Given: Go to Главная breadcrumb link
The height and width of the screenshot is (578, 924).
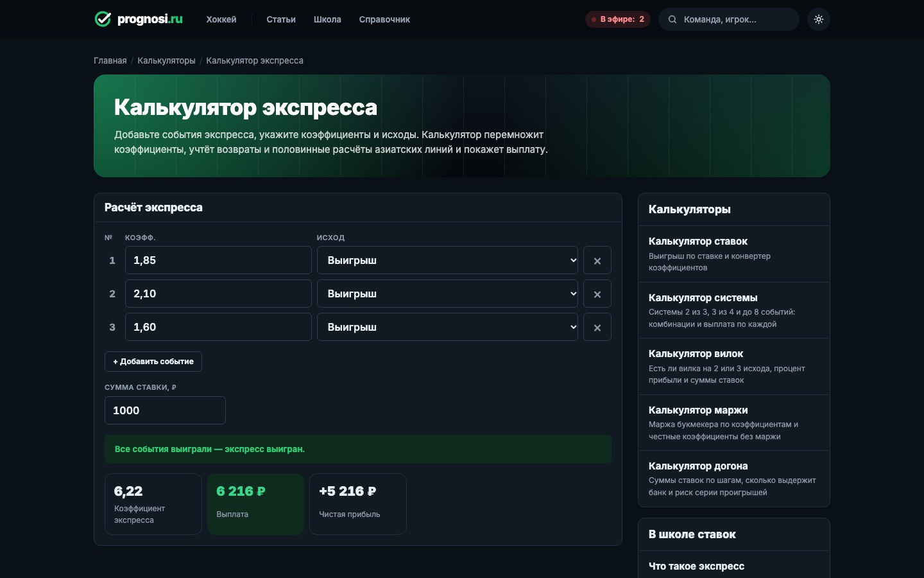Looking at the screenshot, I should 110,60.
